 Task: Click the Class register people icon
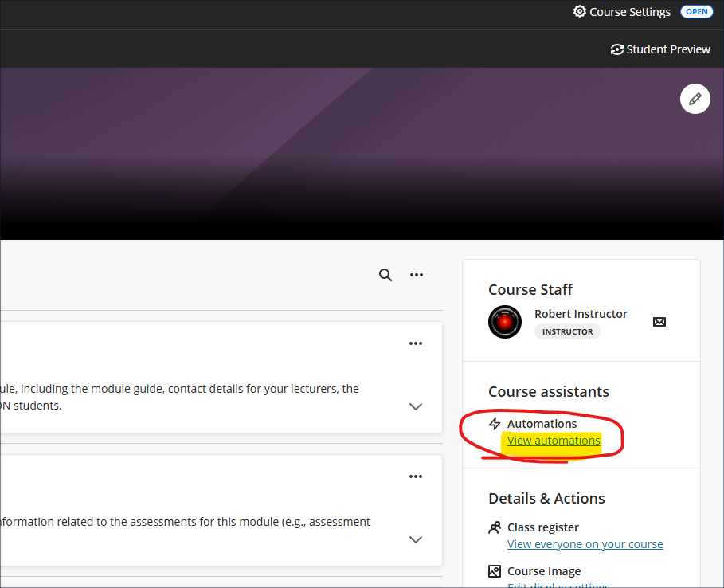click(x=495, y=527)
